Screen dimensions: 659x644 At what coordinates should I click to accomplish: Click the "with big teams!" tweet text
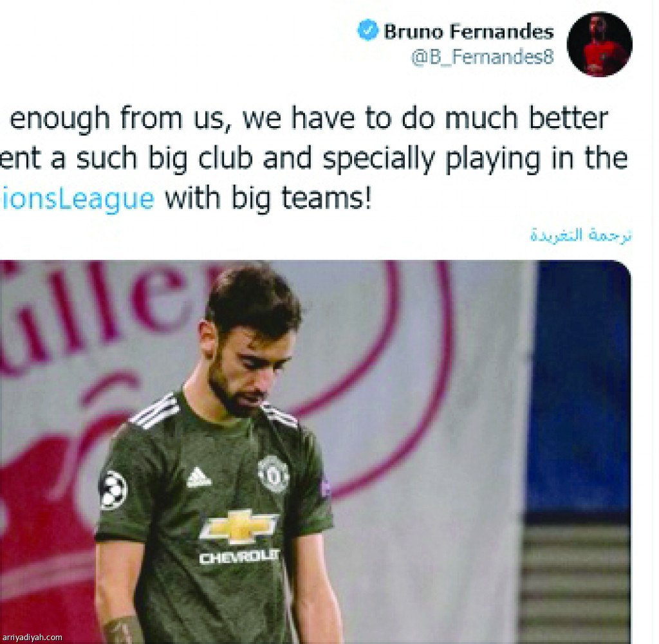click(268, 199)
